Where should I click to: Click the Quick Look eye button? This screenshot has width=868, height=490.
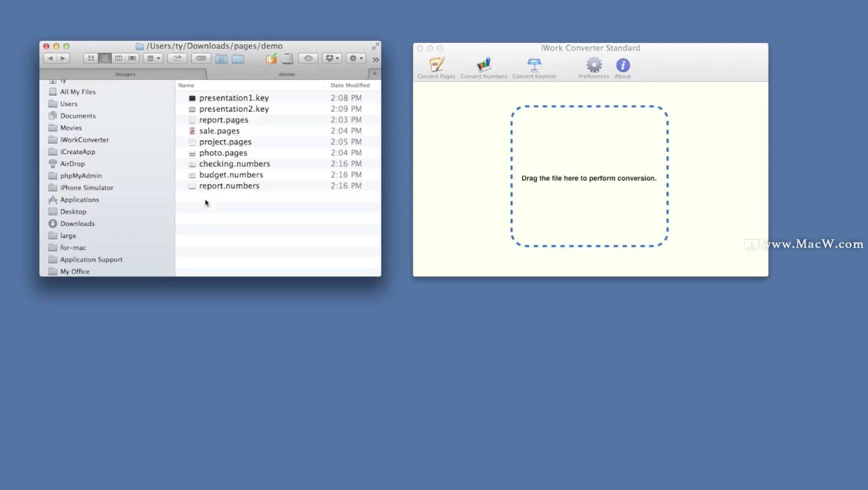(x=308, y=58)
